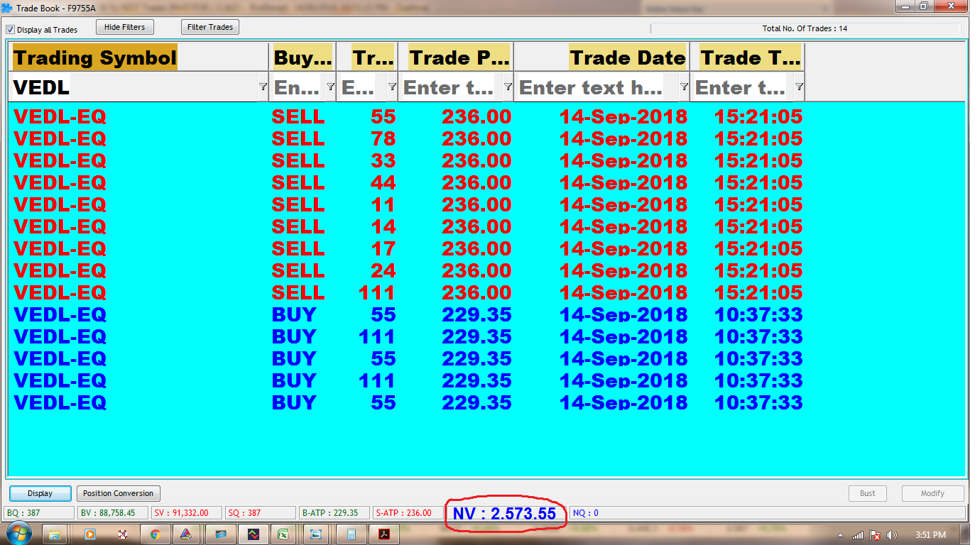
Task: Click the Display button
Action: point(40,493)
